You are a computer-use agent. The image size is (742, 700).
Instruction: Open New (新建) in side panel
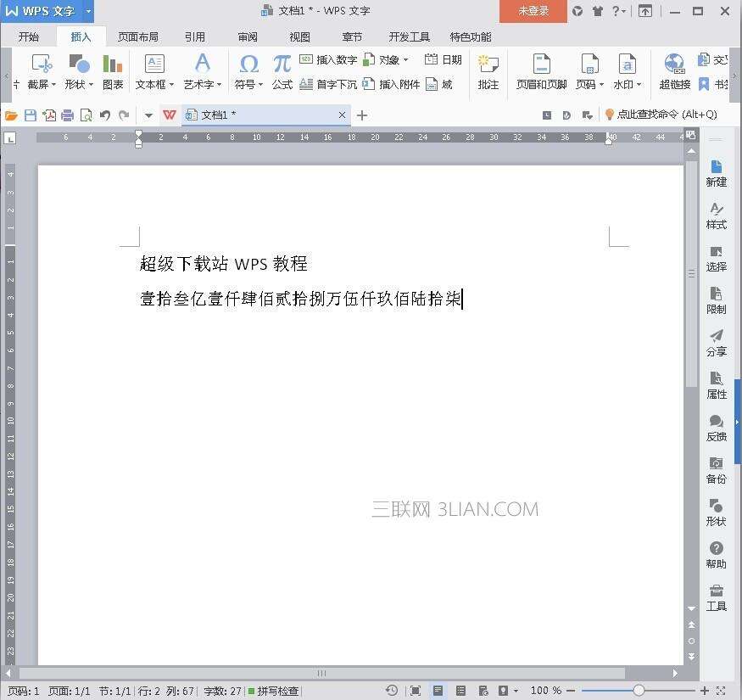[716, 173]
